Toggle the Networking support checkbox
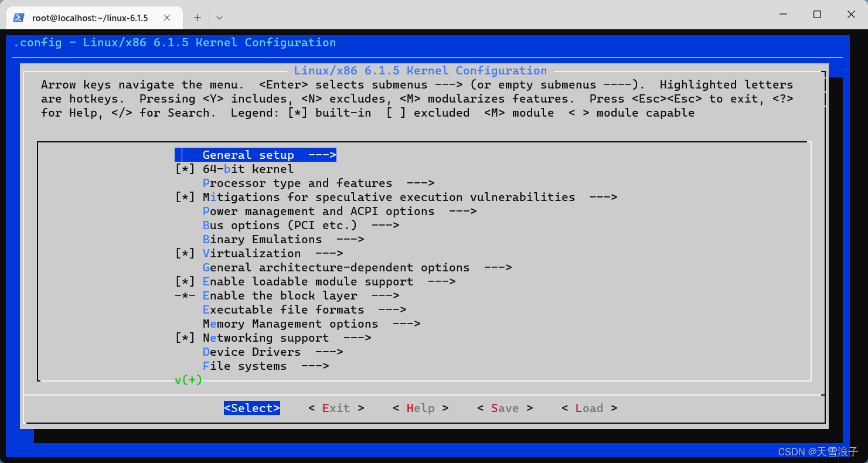868x463 pixels. pos(185,338)
